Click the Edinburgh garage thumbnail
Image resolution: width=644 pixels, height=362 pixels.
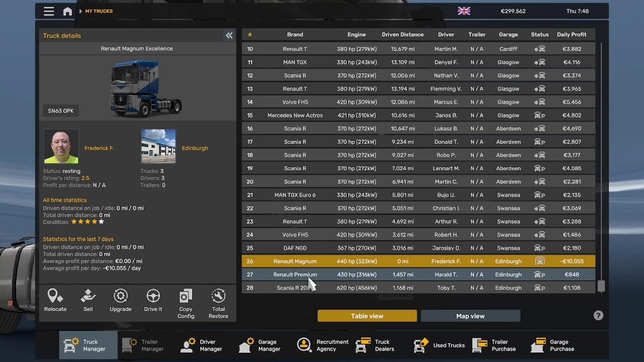pyautogui.click(x=158, y=146)
